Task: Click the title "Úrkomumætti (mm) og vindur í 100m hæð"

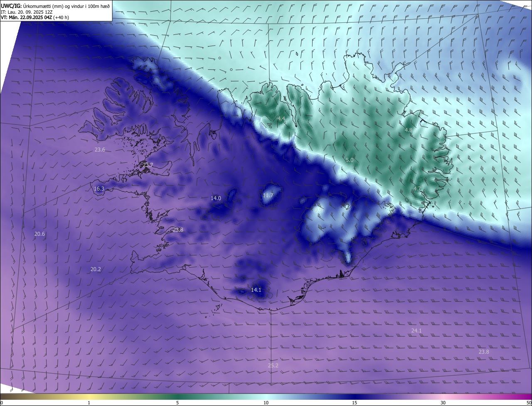Action: (x=66, y=6)
